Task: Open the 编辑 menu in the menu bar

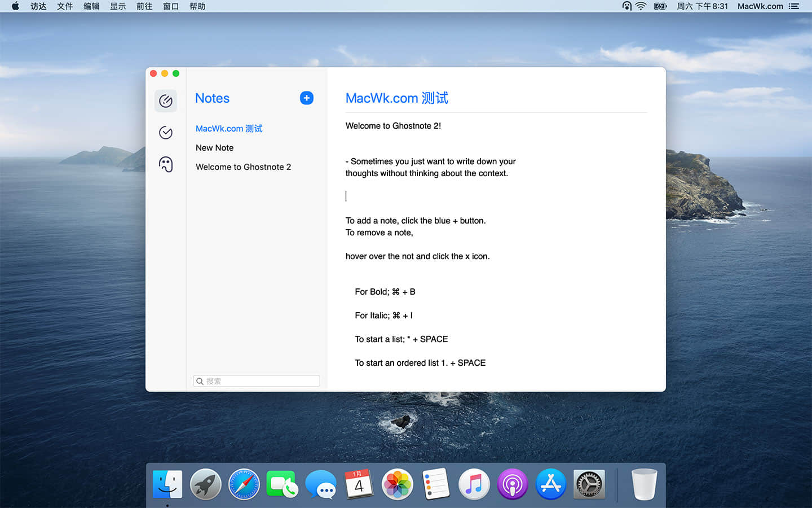Action: click(x=91, y=6)
